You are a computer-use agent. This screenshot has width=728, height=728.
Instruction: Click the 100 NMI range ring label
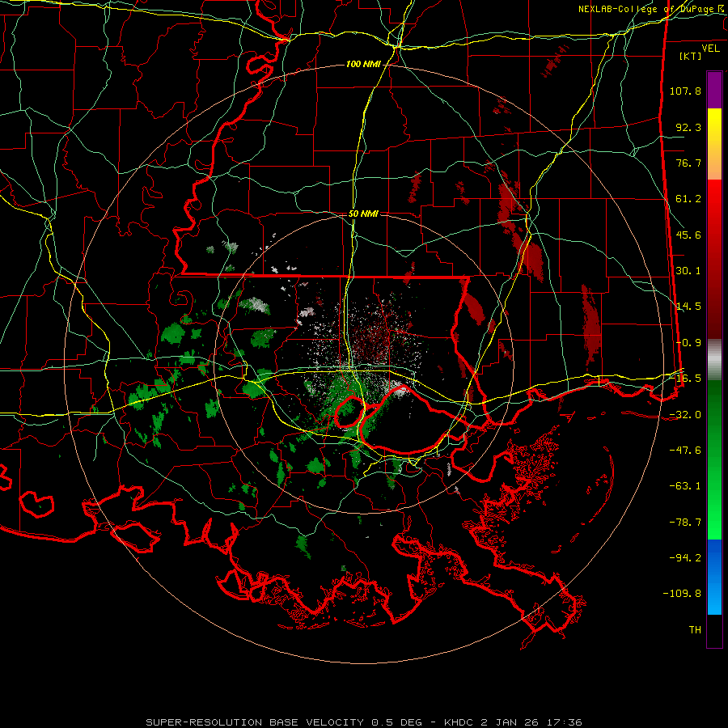coord(363,64)
